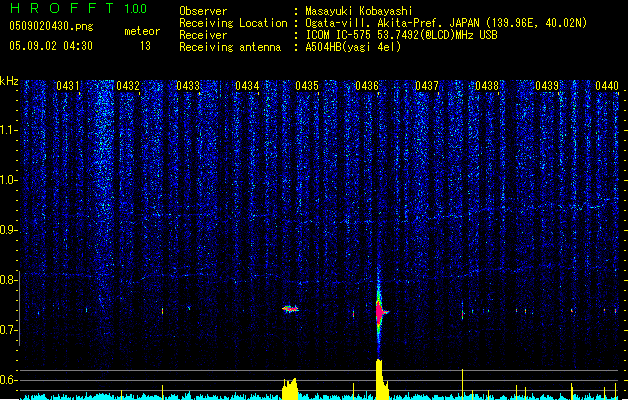Click the 0440 time marker
Image resolution: width=629 pixels, height=400 pixels.
tap(607, 86)
